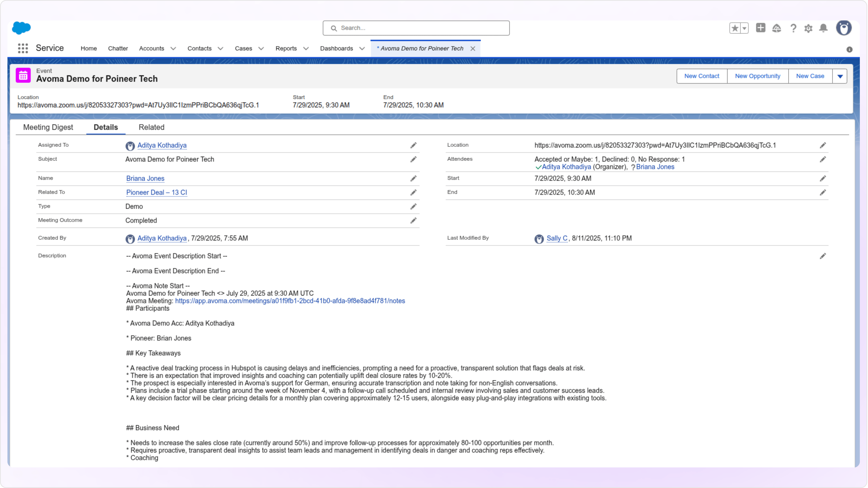The width and height of the screenshot is (868, 488).
Task: Open the Sally C link
Action: coord(557,238)
